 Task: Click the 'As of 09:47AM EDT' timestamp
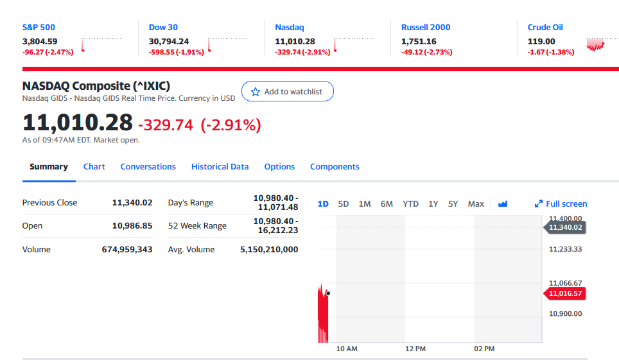click(81, 140)
